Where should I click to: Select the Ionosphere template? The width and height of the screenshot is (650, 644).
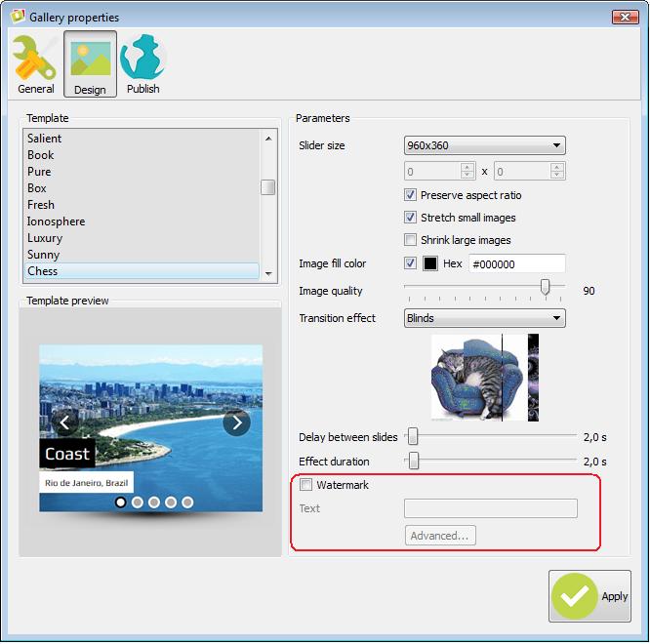[x=142, y=221]
